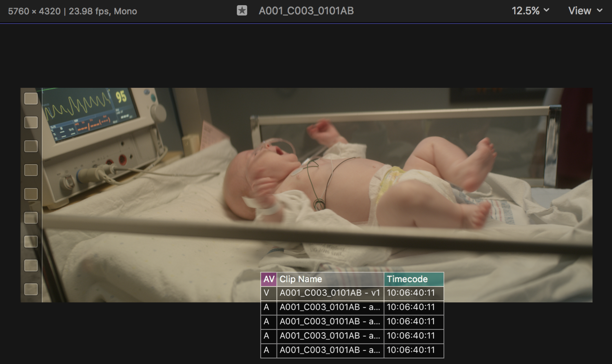Image resolution: width=612 pixels, height=364 pixels.
Task: Click the "5760 × 4320 | 23.98 fps, Mono" format text
Action: point(73,11)
